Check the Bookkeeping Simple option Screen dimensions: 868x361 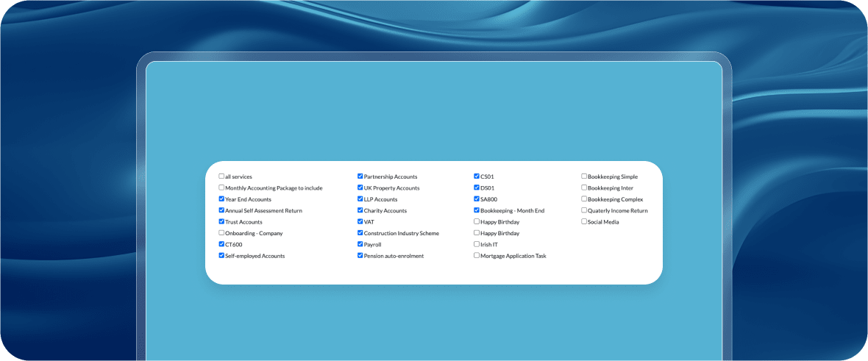(584, 176)
